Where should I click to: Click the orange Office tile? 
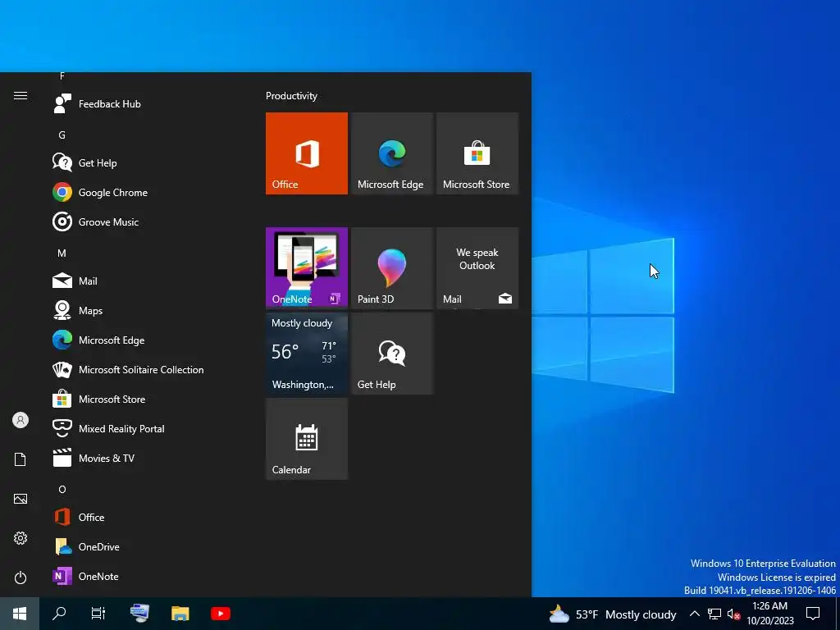click(307, 153)
